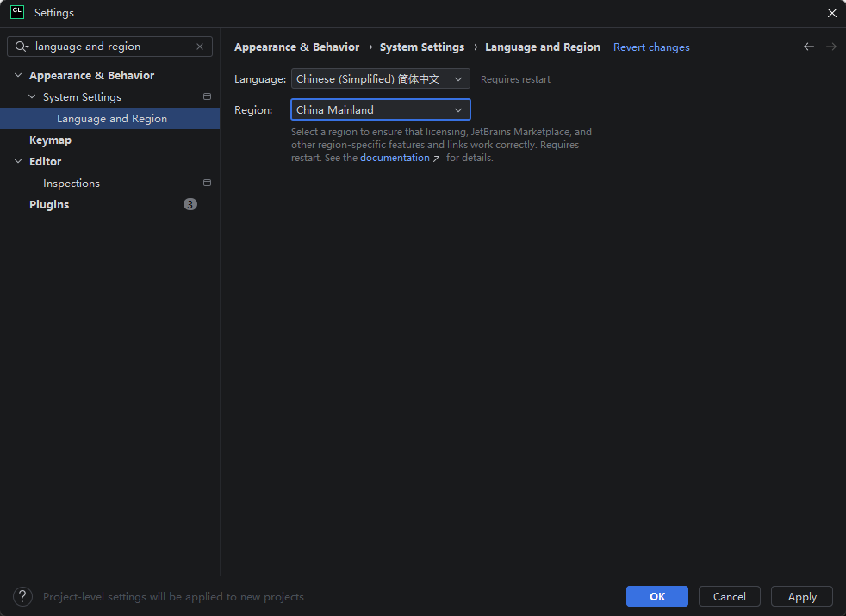Click the Revert changes link
The width and height of the screenshot is (846, 616).
pos(651,47)
